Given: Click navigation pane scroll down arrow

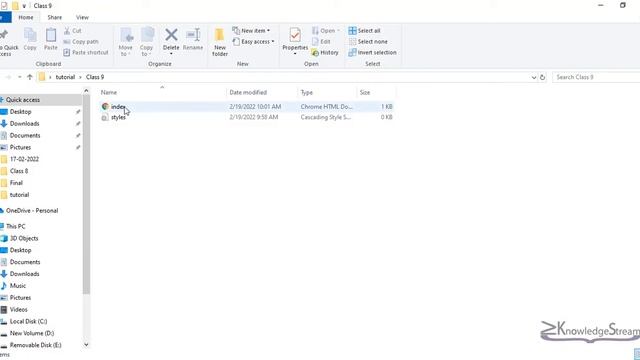Looking at the screenshot, I should [86, 345].
